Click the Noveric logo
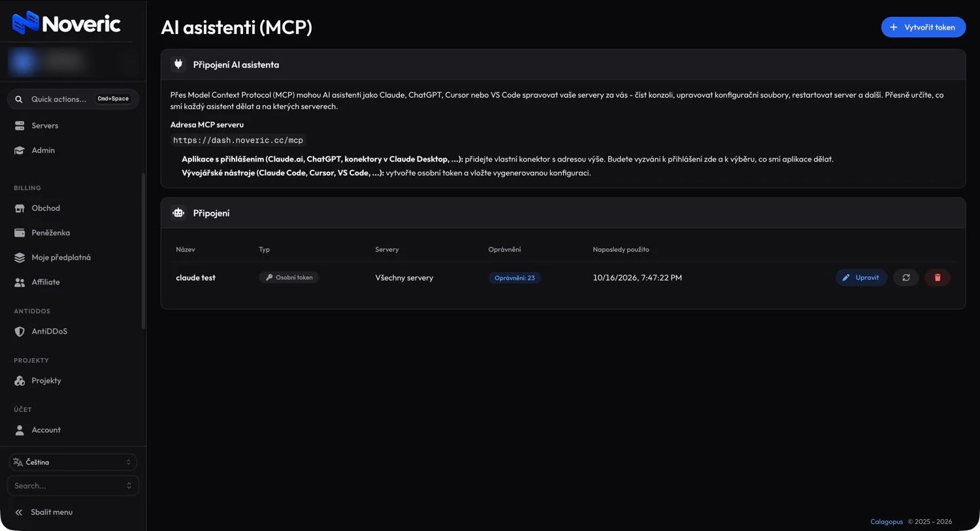The height and width of the screenshot is (531, 980). (66, 23)
